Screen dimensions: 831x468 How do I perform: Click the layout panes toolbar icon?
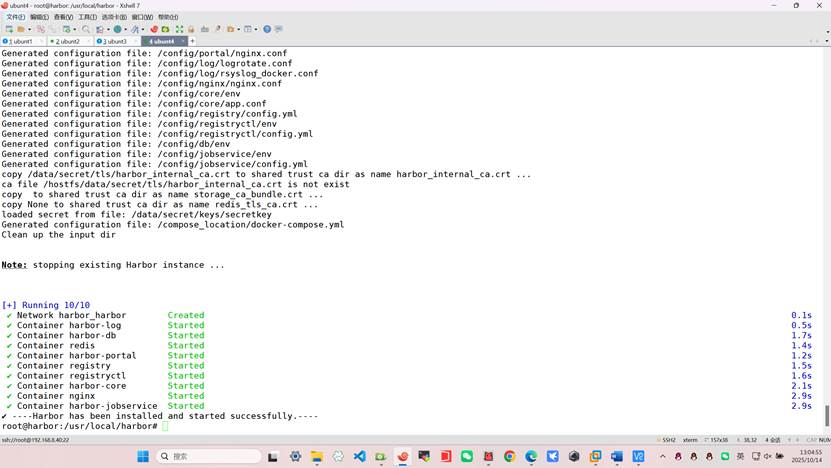click(247, 29)
